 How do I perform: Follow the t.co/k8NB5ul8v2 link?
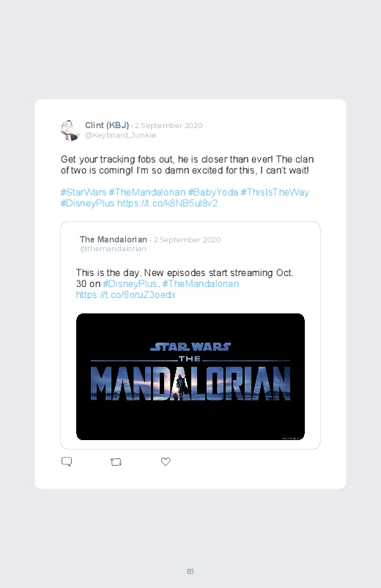(x=167, y=204)
